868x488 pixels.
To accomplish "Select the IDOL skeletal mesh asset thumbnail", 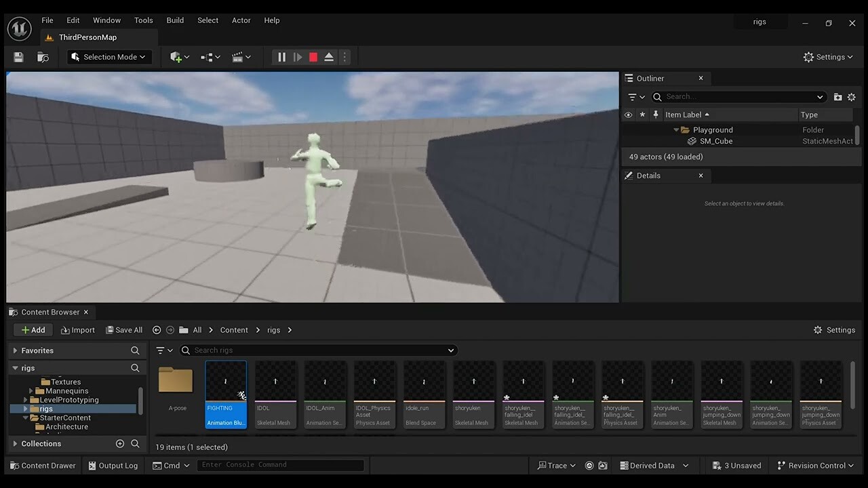I will coord(275,382).
